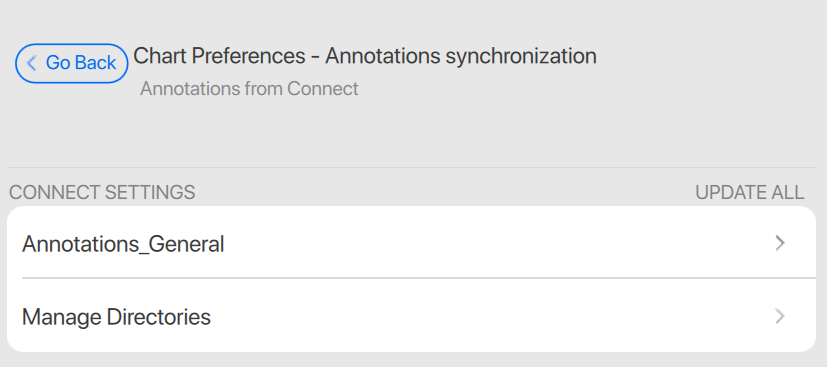Go back to the previous preferences screen

(x=72, y=63)
